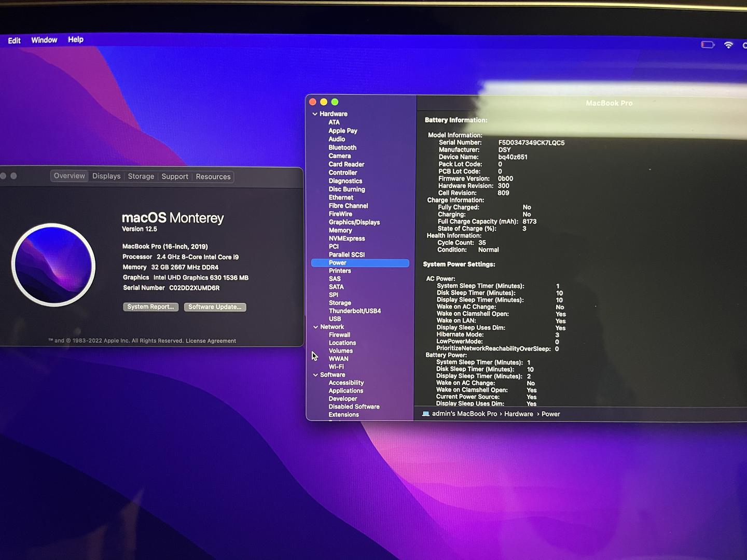Select Firewall under Network
This screenshot has height=560, width=747.
339,335
